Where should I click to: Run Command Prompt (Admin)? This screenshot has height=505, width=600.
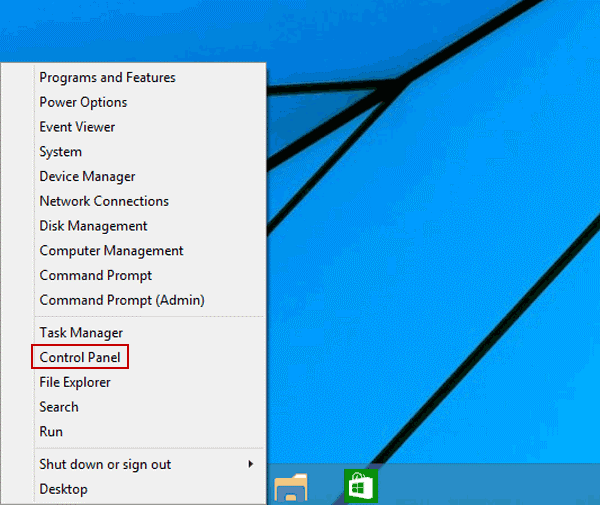pyautogui.click(x=122, y=300)
